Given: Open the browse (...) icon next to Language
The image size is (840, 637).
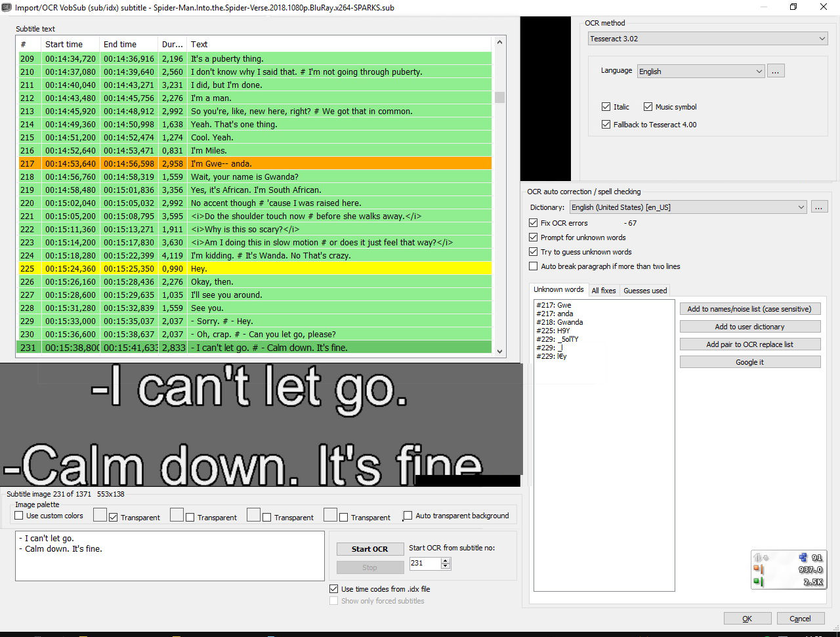Looking at the screenshot, I should pos(776,70).
